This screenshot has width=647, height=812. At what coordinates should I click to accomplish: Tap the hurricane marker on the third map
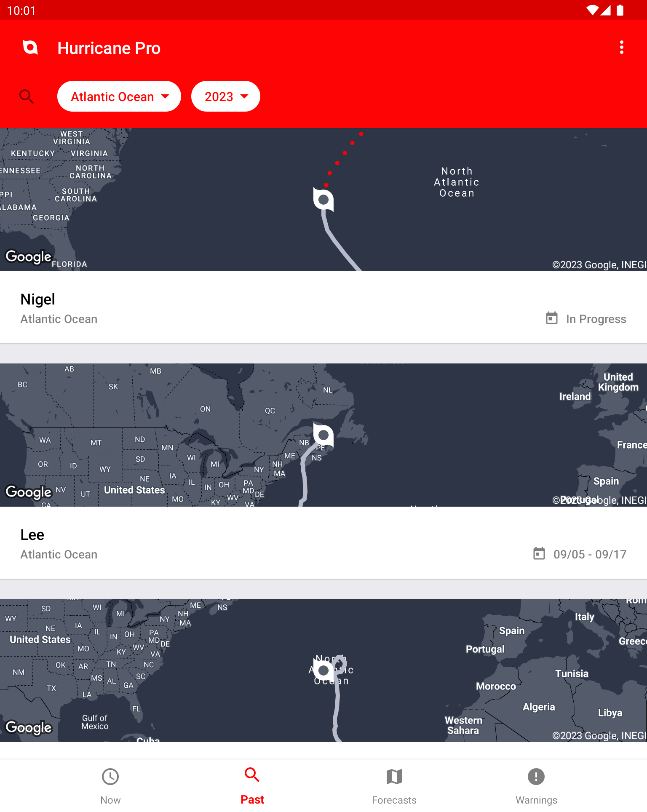coord(323,670)
